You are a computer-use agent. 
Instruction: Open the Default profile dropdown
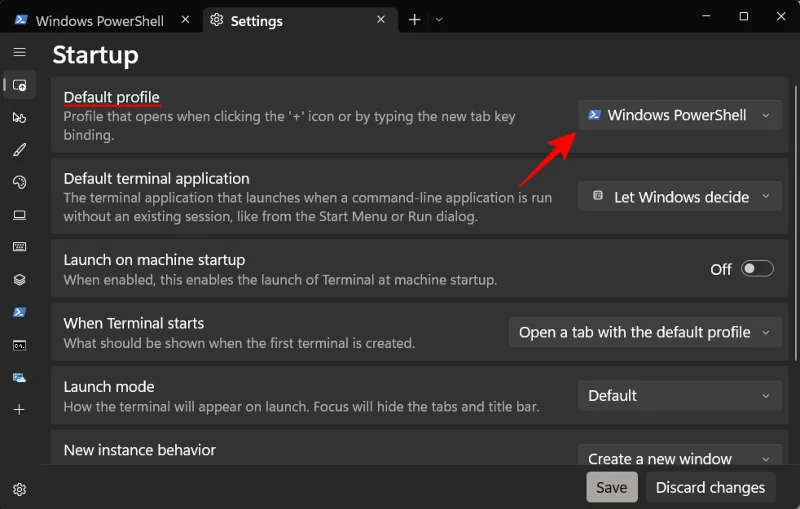coord(680,115)
